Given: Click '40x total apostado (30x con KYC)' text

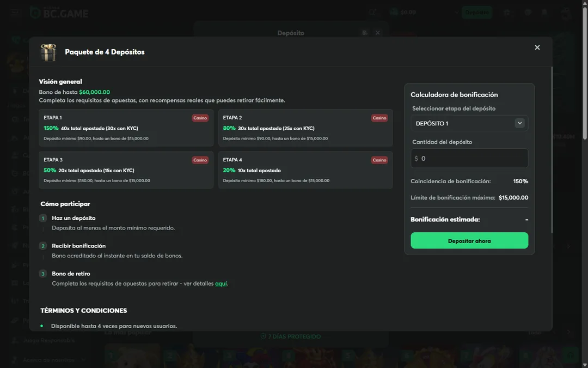Looking at the screenshot, I should coord(100,129).
